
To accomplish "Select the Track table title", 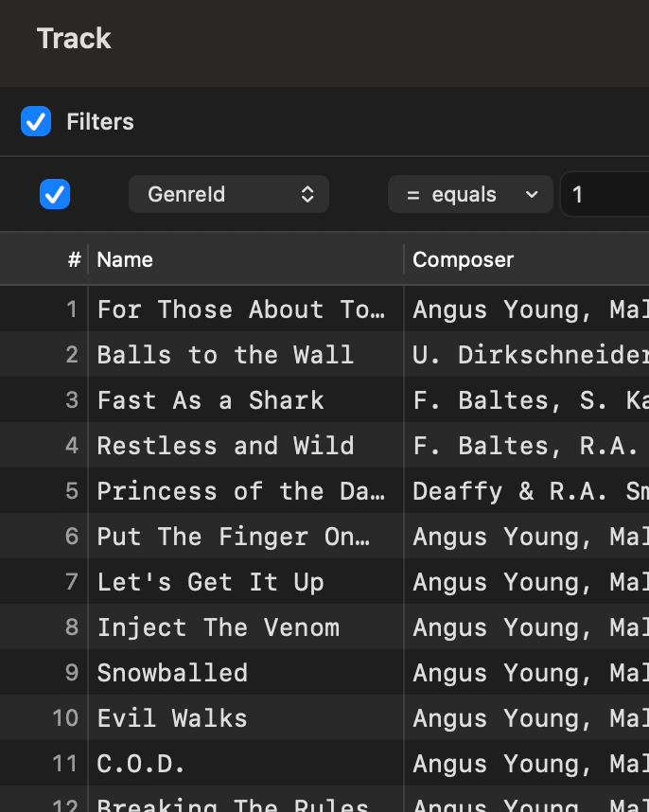I will (x=74, y=38).
